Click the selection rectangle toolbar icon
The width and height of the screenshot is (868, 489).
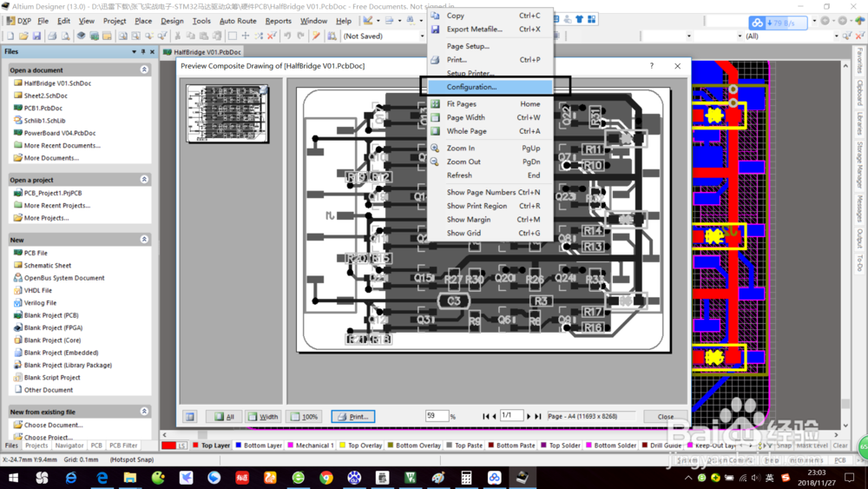(x=233, y=36)
